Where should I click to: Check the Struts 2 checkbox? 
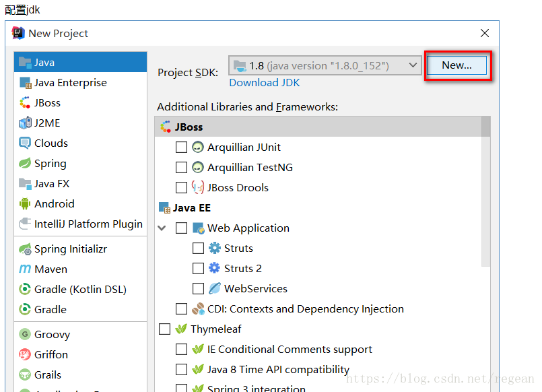[198, 268]
